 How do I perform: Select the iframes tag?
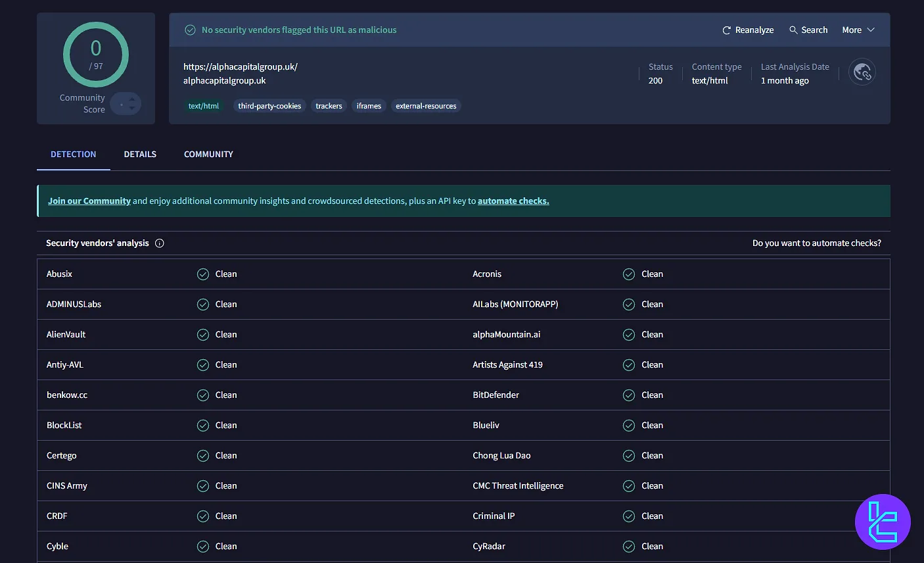pyautogui.click(x=369, y=105)
